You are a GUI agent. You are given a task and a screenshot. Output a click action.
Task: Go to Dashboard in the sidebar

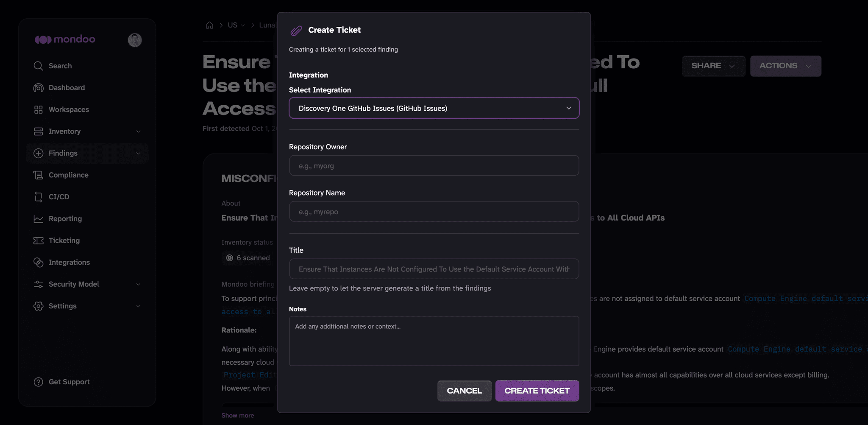tap(67, 88)
